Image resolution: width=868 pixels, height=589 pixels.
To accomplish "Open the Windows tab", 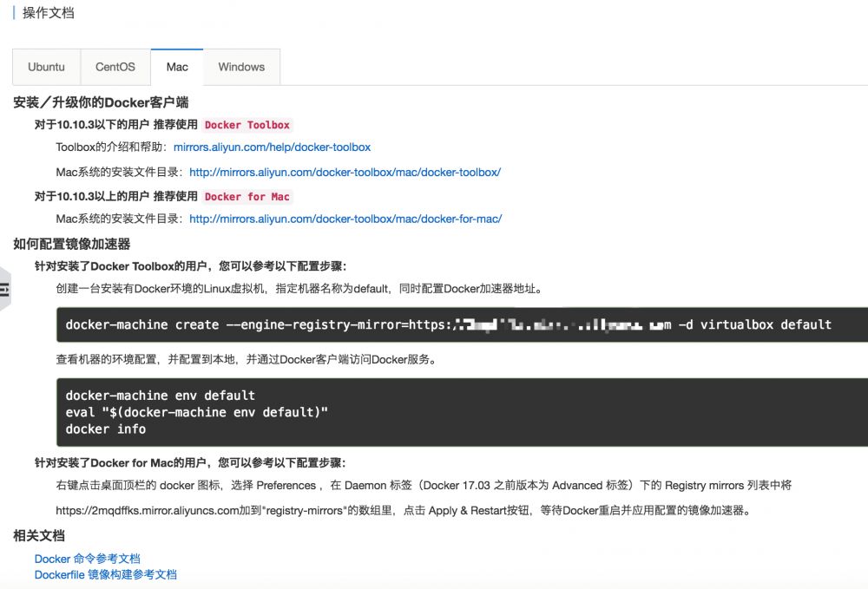I will tap(241, 67).
